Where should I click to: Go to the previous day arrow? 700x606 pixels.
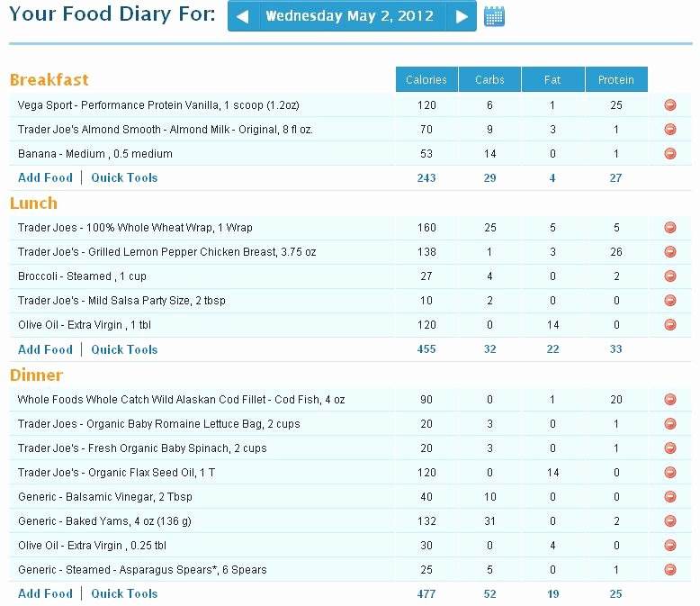(x=242, y=16)
